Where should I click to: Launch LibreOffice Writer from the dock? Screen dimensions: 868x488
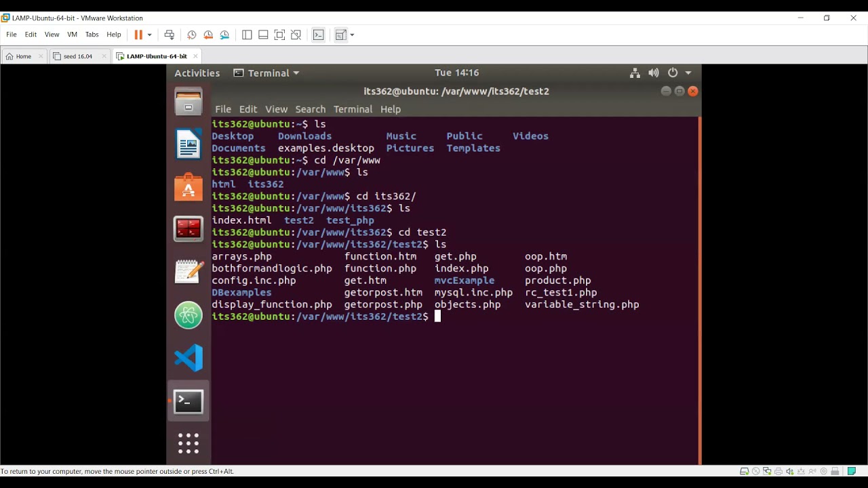(x=189, y=144)
